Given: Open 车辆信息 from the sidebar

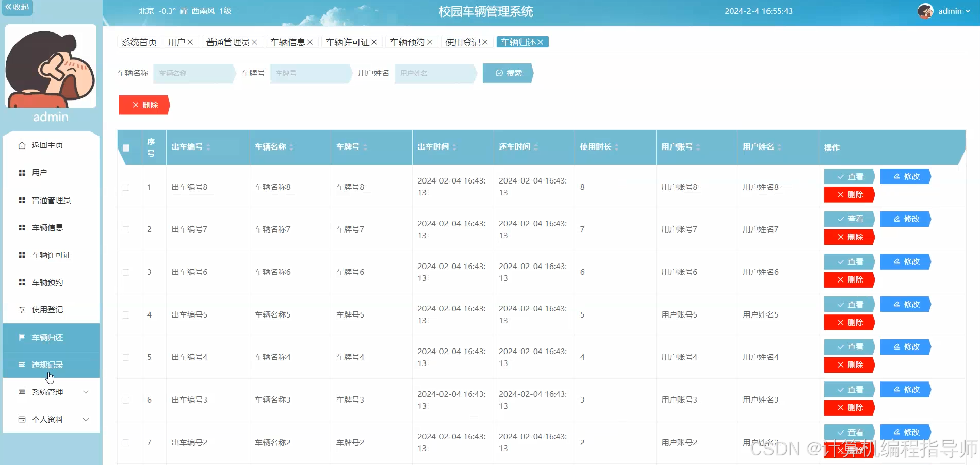Looking at the screenshot, I should (47, 227).
